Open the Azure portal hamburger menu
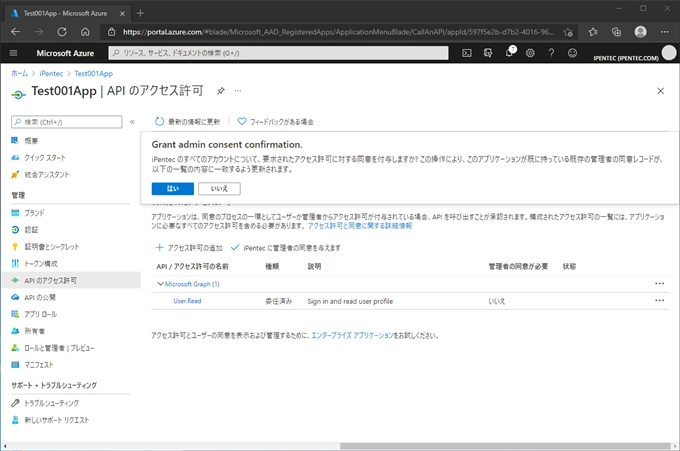Screen dimensions: 680x451 13,53
